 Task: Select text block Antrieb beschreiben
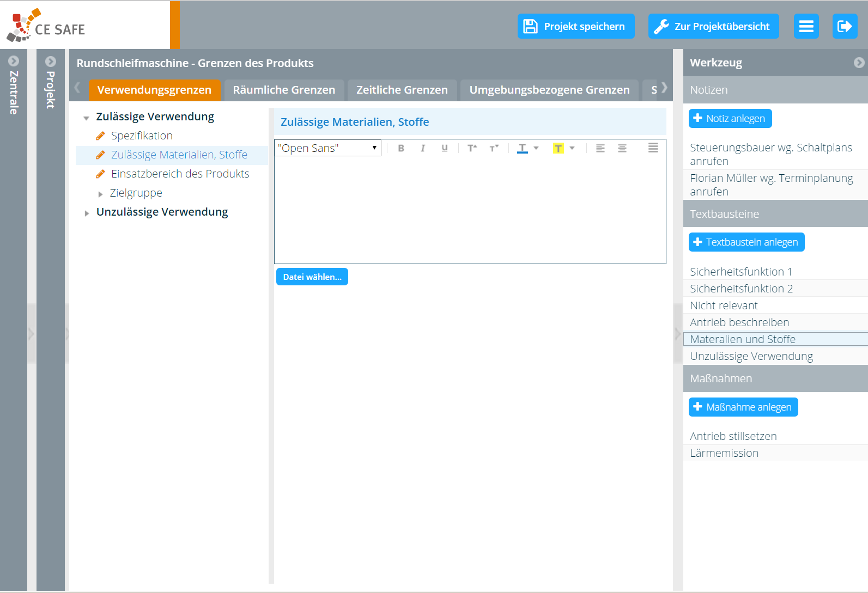tap(775, 322)
